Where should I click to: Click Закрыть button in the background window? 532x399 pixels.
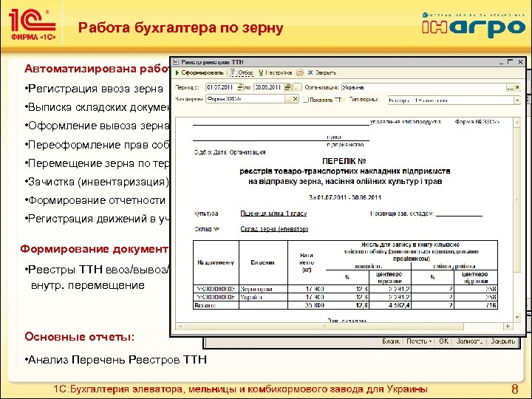coord(503,341)
